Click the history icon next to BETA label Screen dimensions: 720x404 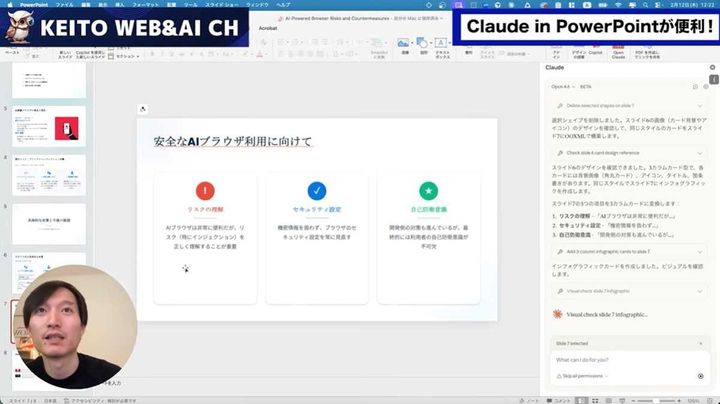pos(695,87)
